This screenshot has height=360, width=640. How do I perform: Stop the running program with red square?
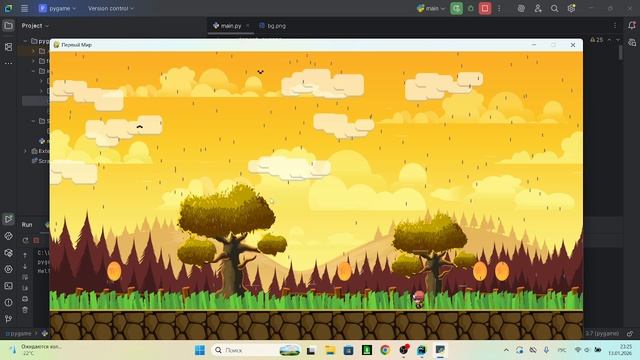[485, 8]
